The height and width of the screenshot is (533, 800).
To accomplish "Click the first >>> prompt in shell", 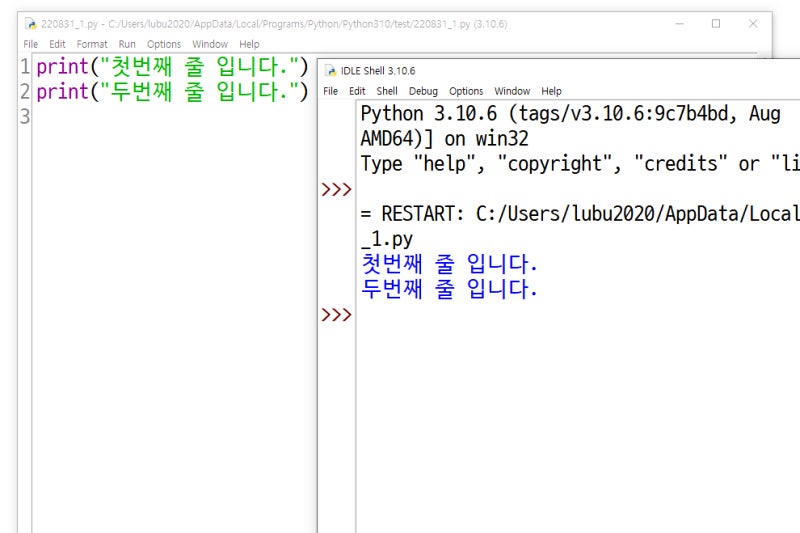I will click(x=336, y=190).
